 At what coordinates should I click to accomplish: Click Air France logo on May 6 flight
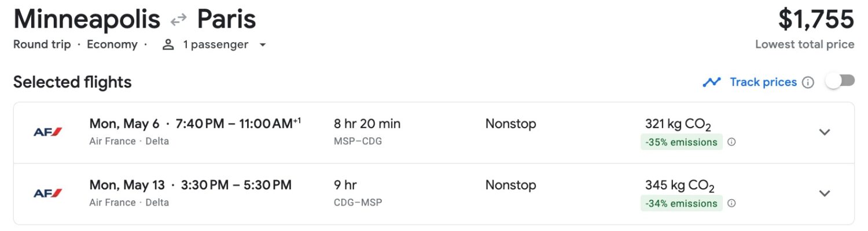coord(47,132)
